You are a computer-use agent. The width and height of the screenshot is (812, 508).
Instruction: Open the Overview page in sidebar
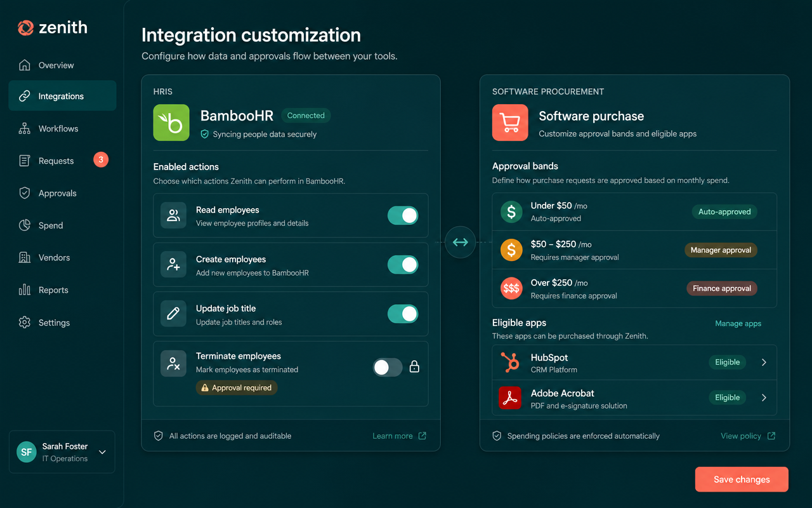[x=62, y=65]
